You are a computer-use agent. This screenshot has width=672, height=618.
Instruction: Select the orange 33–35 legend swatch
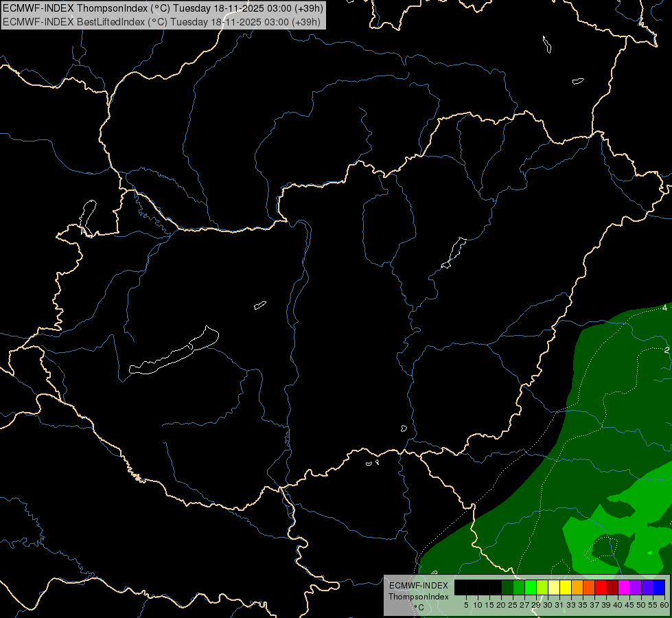(x=577, y=587)
